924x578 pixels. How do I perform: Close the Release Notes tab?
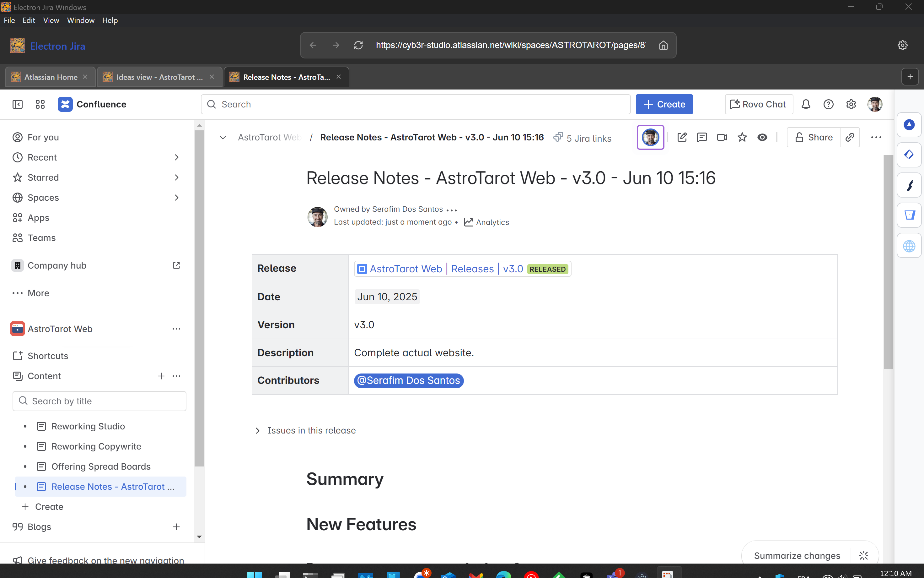click(x=339, y=77)
